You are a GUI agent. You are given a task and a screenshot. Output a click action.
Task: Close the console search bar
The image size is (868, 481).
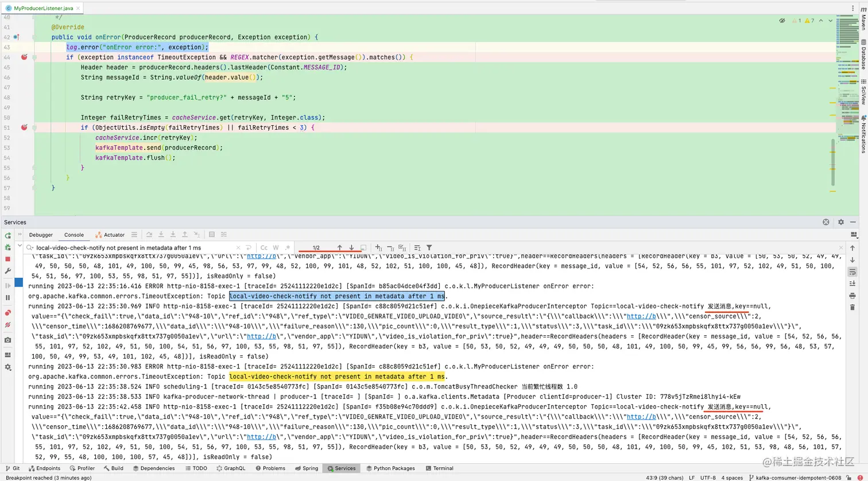tap(841, 247)
